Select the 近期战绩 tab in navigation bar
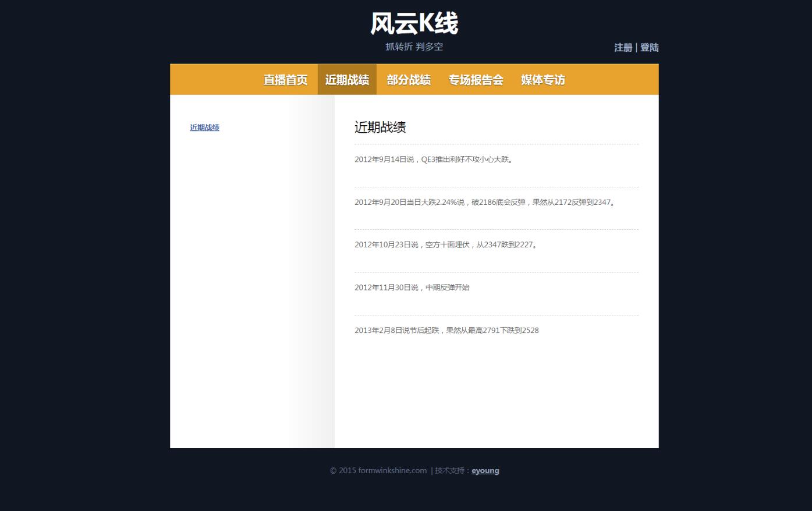The image size is (812, 511). coord(347,80)
